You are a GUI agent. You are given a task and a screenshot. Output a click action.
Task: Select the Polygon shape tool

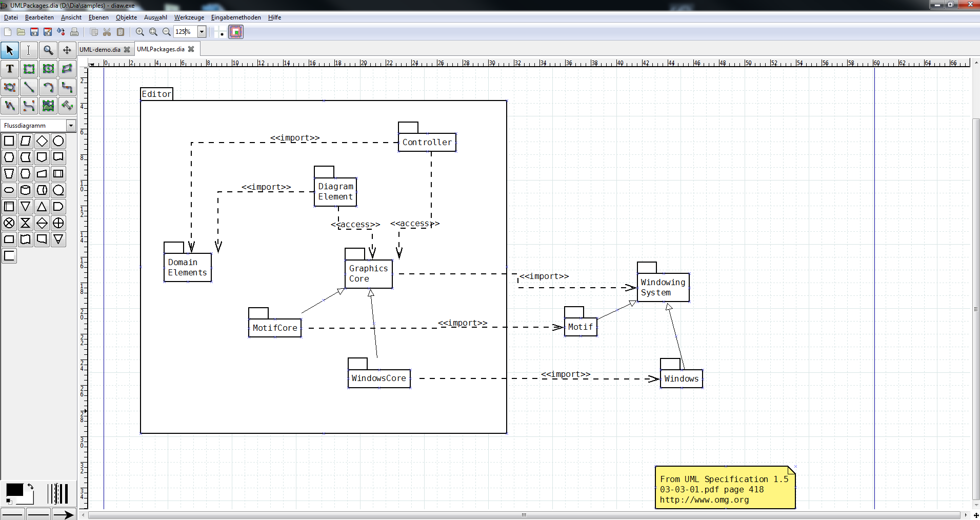click(x=67, y=69)
